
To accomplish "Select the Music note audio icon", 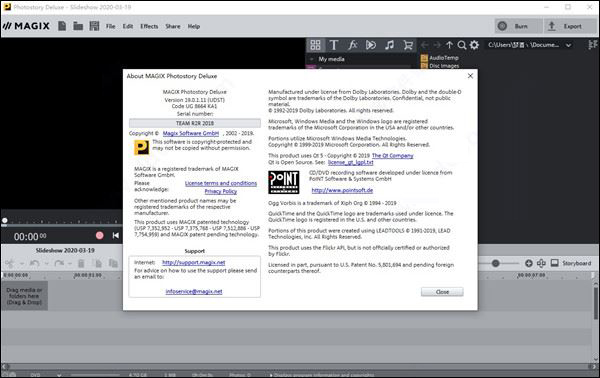I will [390, 45].
